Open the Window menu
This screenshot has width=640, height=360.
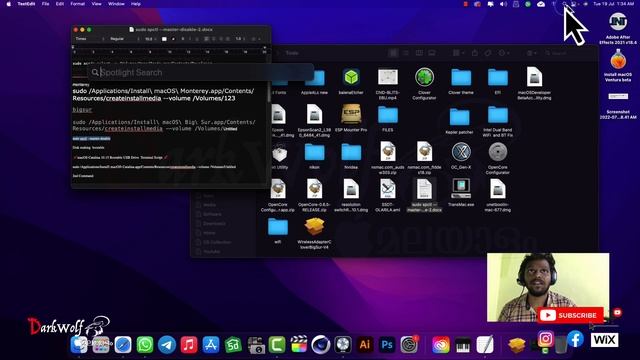(x=116, y=4)
